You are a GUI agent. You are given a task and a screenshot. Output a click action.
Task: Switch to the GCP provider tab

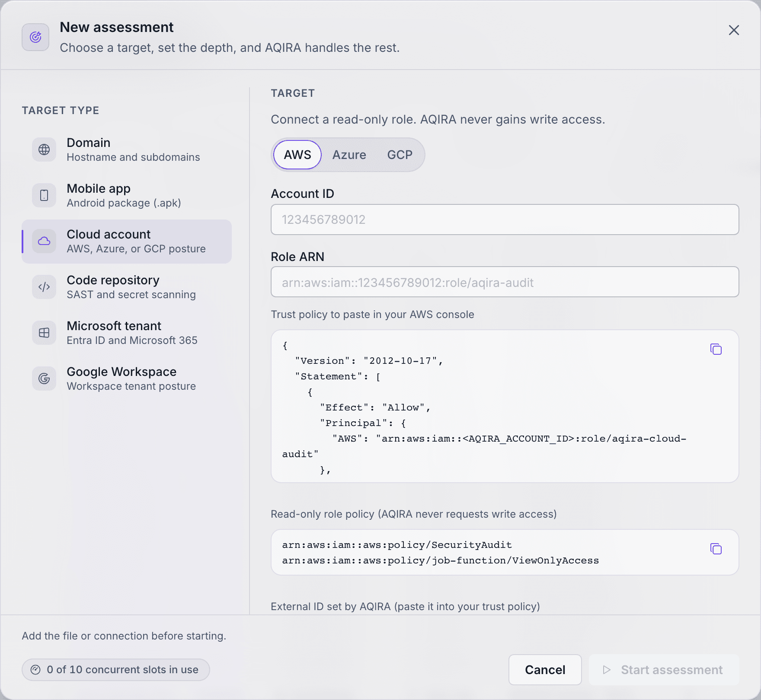[400, 155]
